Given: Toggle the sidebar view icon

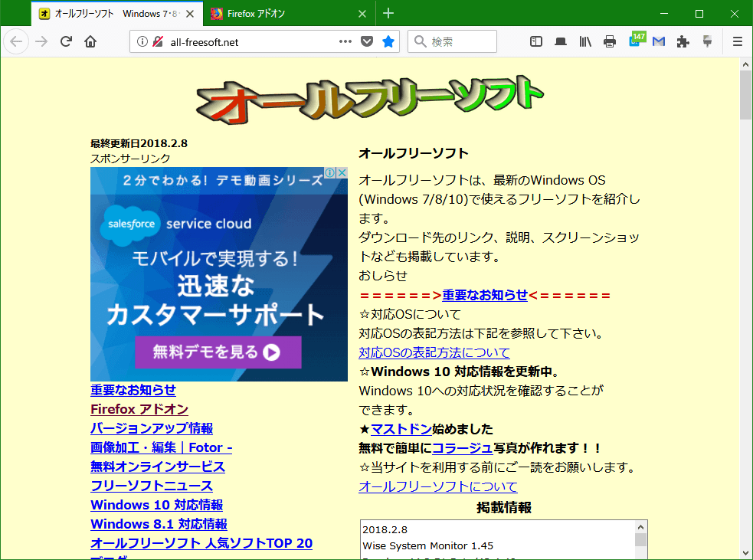Looking at the screenshot, I should point(536,42).
